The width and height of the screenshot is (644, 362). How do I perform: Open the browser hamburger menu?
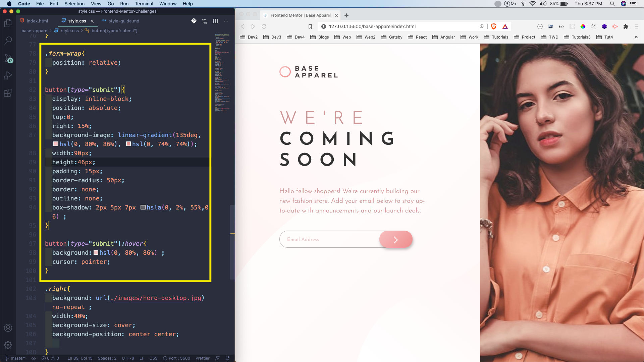tap(636, 26)
